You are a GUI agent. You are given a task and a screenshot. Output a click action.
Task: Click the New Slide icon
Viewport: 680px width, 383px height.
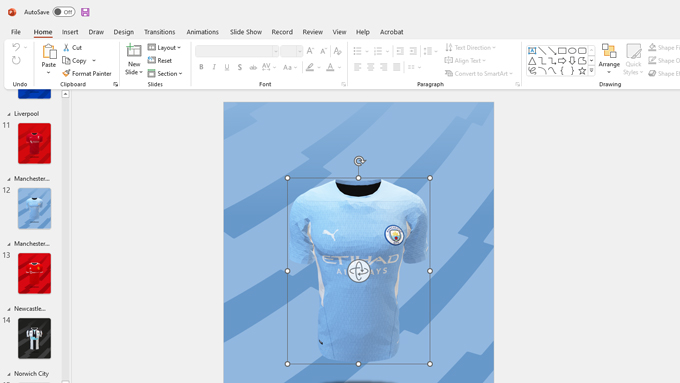[134, 51]
